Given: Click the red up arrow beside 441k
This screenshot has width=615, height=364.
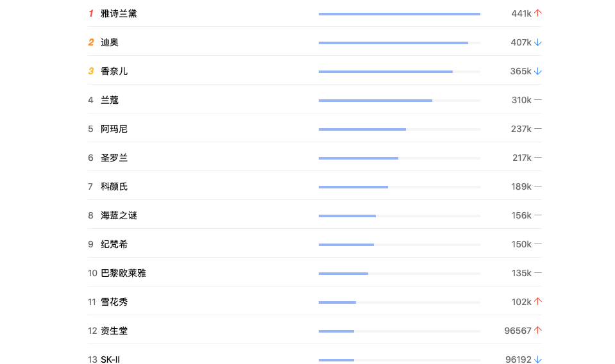Looking at the screenshot, I should click(538, 13).
